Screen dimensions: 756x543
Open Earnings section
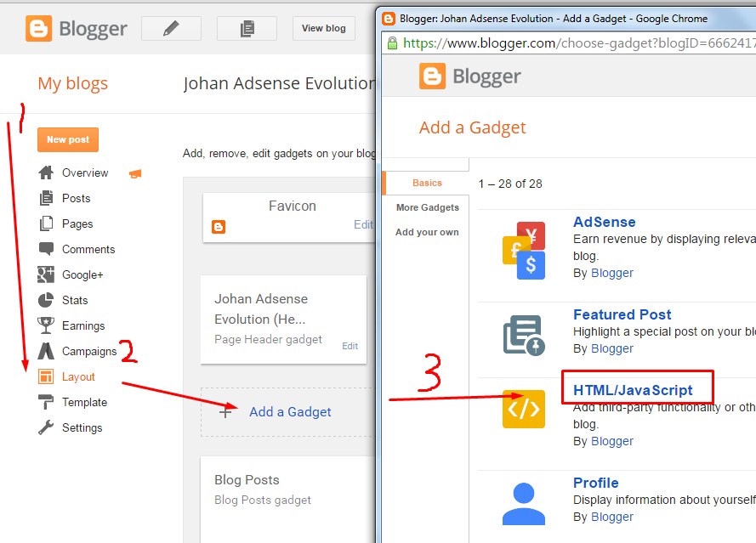[83, 326]
